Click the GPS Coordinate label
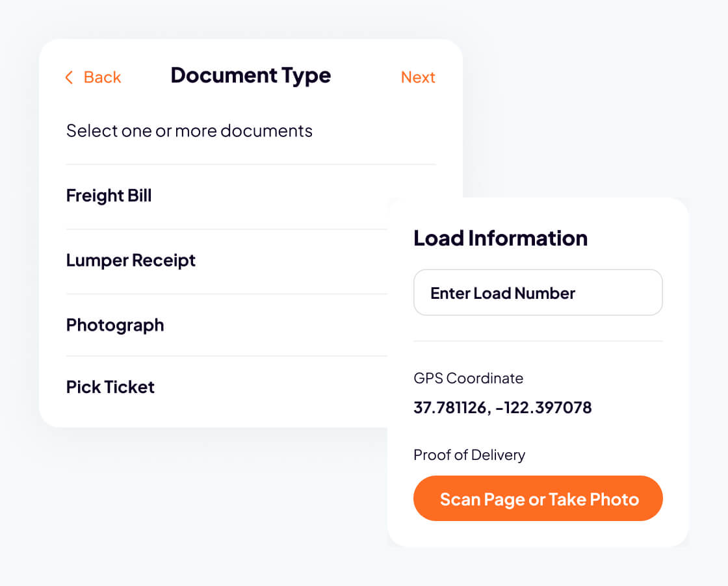This screenshot has width=728, height=586. click(x=468, y=378)
